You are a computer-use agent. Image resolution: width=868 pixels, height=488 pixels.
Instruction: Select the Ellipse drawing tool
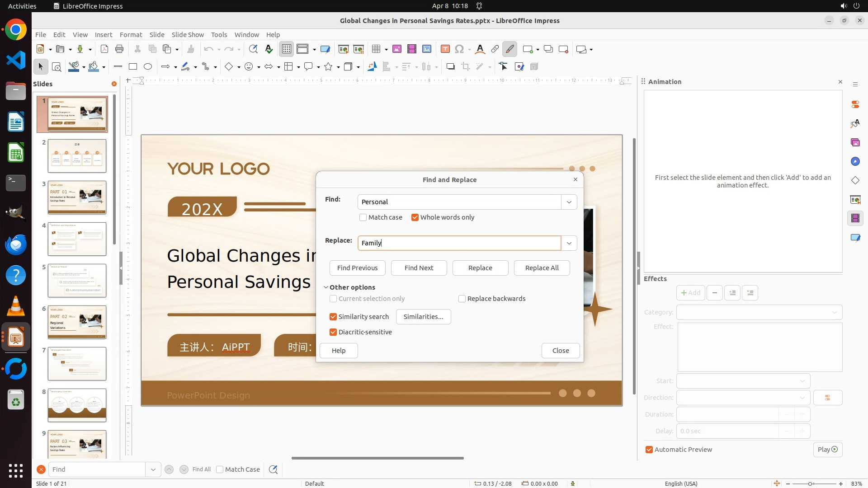[148, 67]
